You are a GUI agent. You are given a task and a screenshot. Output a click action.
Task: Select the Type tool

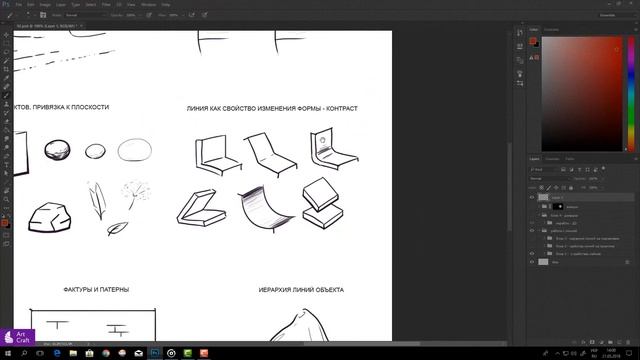[6, 164]
